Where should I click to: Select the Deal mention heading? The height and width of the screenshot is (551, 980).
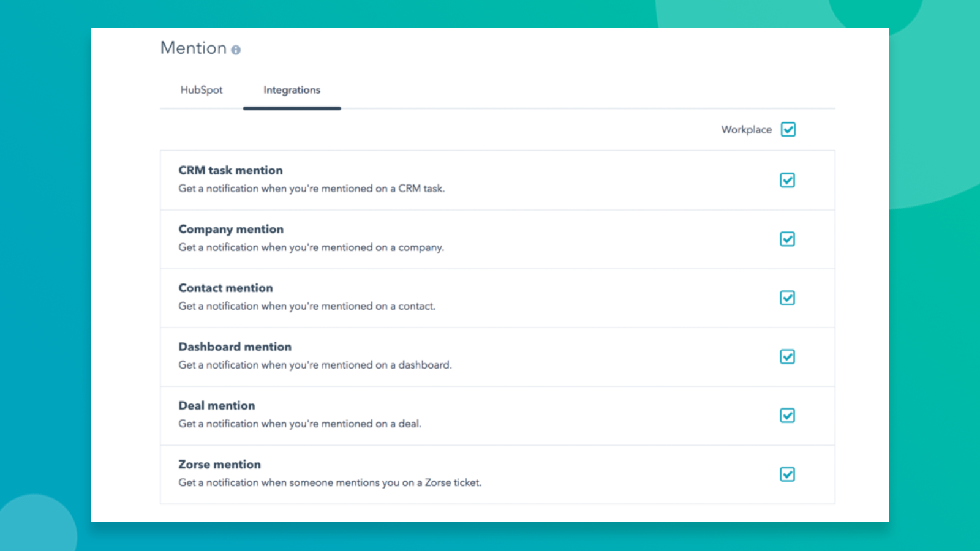point(217,405)
